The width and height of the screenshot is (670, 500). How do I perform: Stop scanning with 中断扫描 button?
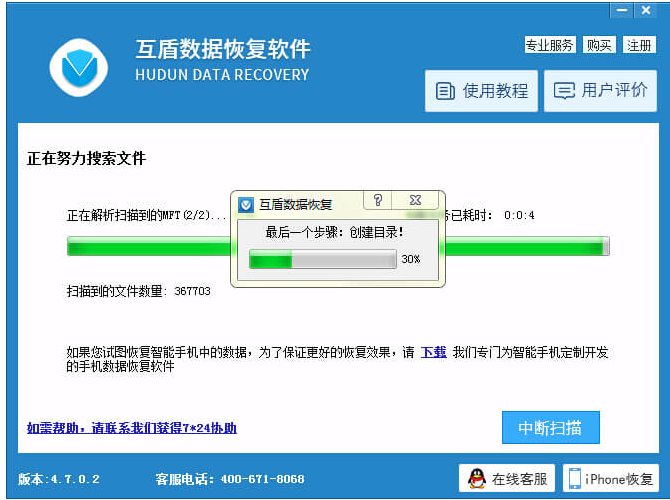click(x=550, y=427)
